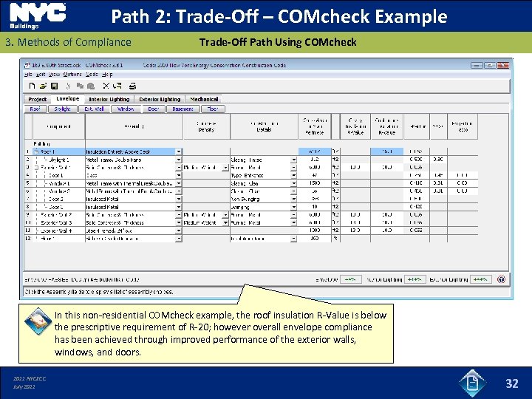The height and width of the screenshot is (399, 532).
Task: Click the Roof 1 continuous insulation R-value field
Action: (x=386, y=151)
